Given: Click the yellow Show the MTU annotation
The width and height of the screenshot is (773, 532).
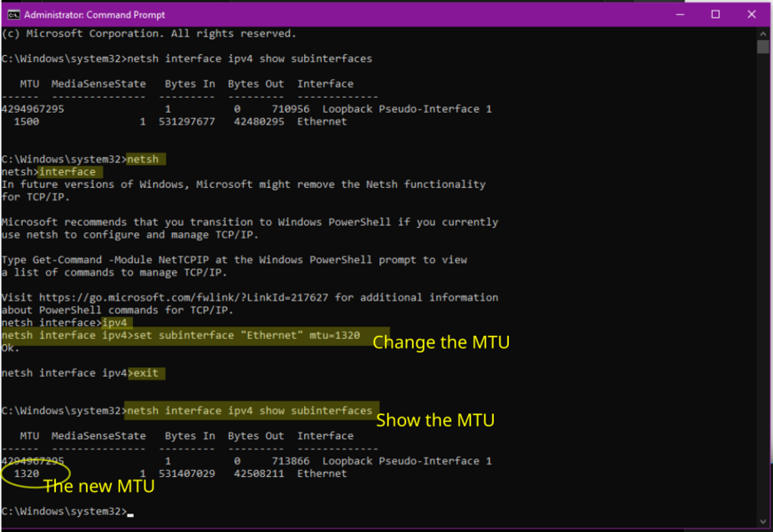Looking at the screenshot, I should point(434,420).
